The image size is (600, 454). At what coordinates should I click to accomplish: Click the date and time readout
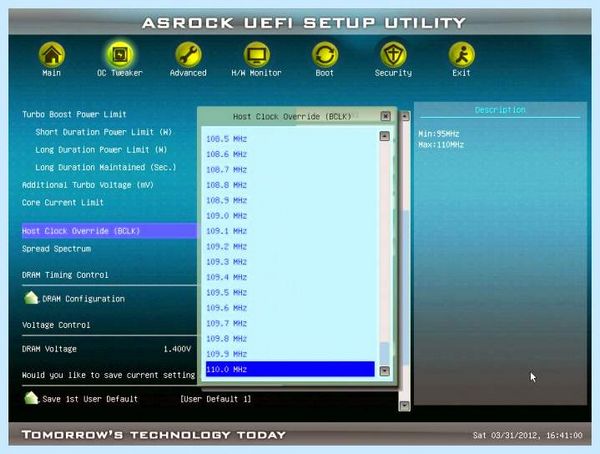tap(528, 435)
